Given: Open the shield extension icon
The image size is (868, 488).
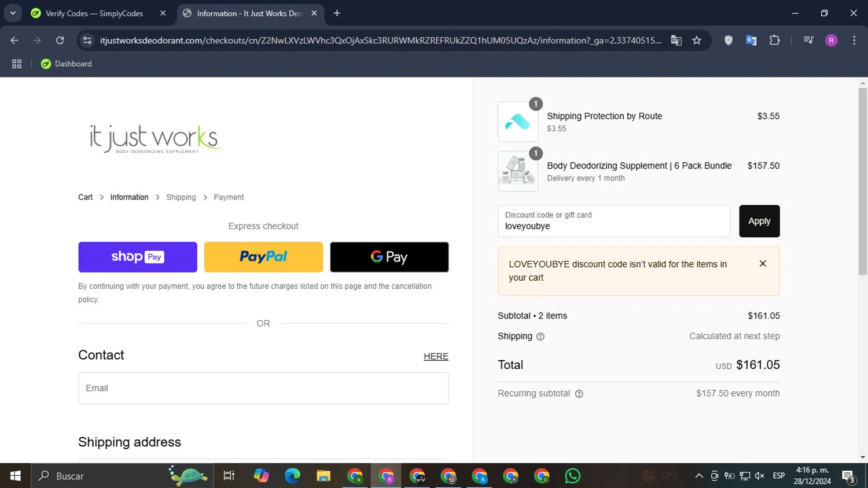Looking at the screenshot, I should pyautogui.click(x=729, y=41).
